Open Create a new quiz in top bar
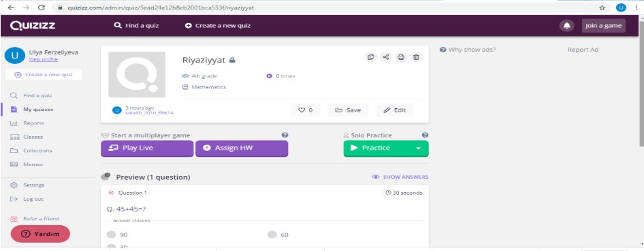 [x=218, y=25]
